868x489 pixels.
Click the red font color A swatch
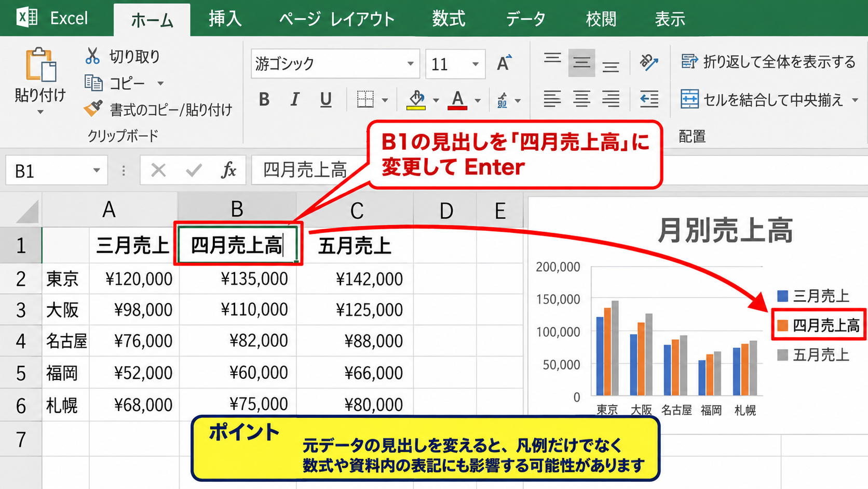pyautogui.click(x=457, y=100)
